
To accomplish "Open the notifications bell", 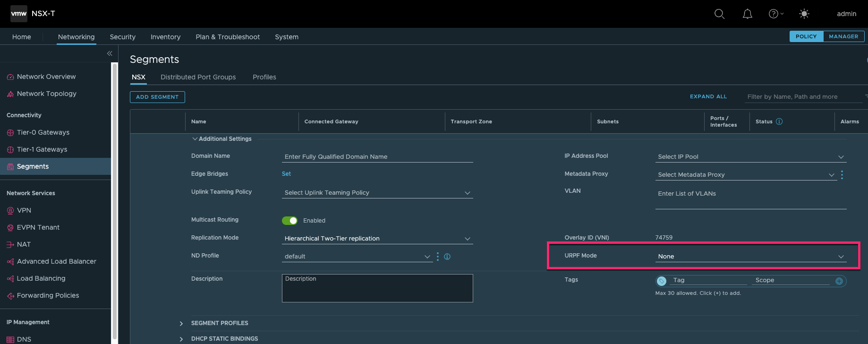I will (x=747, y=14).
